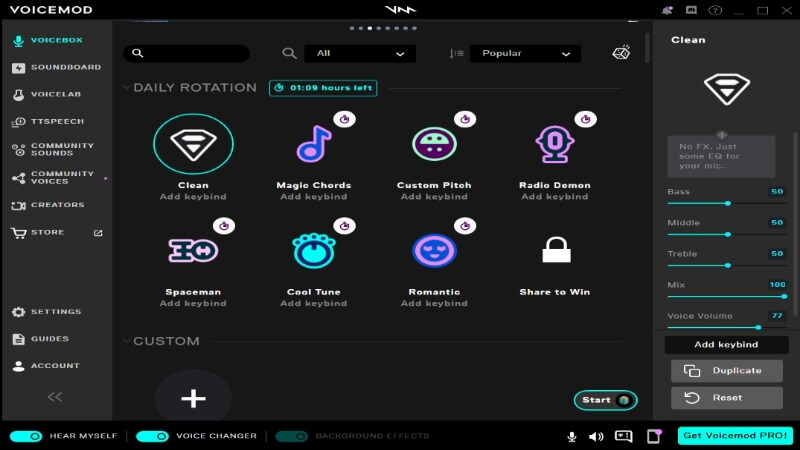Click Get Voicemod PRO! button
This screenshot has width=800, height=450.
point(735,436)
